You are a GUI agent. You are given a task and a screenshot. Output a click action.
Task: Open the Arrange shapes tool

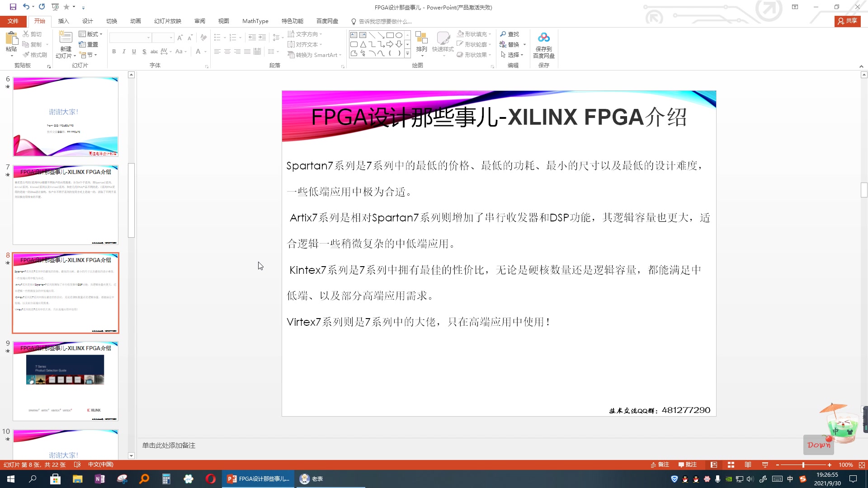421,43
